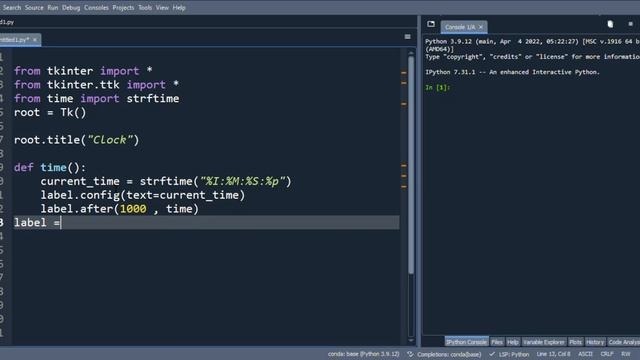The height and width of the screenshot is (360, 640).
Task: Open the Consoles menu
Action: coord(96,7)
